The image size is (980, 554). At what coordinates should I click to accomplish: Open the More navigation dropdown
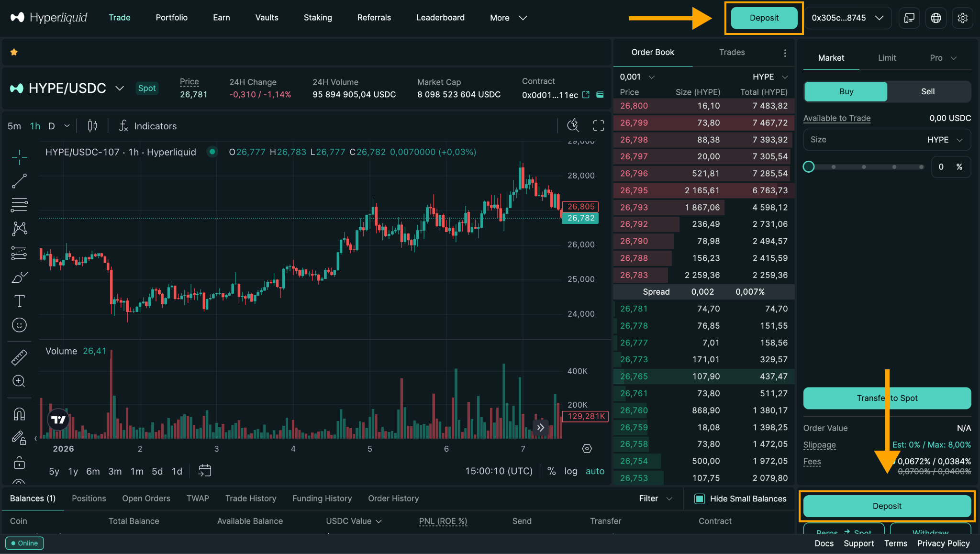508,18
